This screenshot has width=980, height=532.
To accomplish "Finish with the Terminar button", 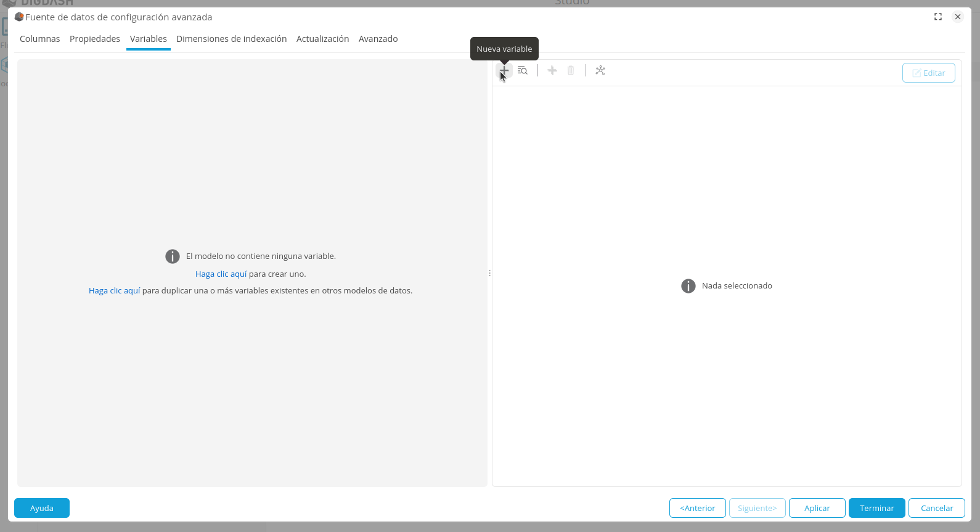I will [x=876, y=508].
